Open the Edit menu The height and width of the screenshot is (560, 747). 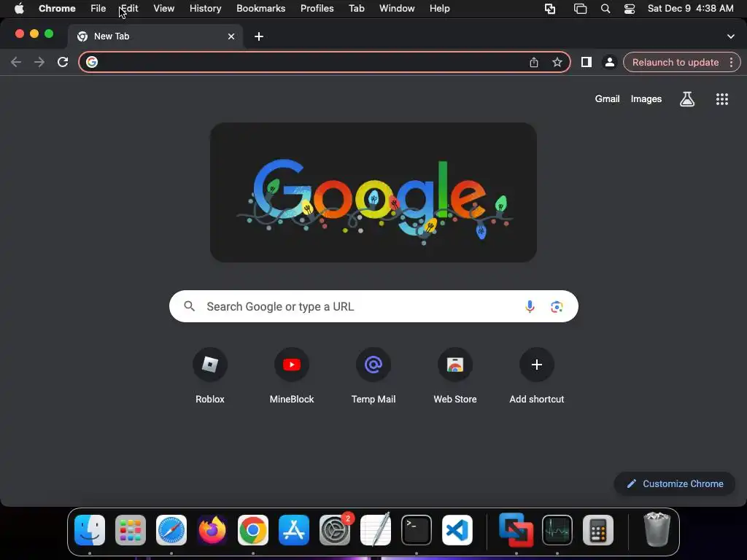[x=129, y=9]
